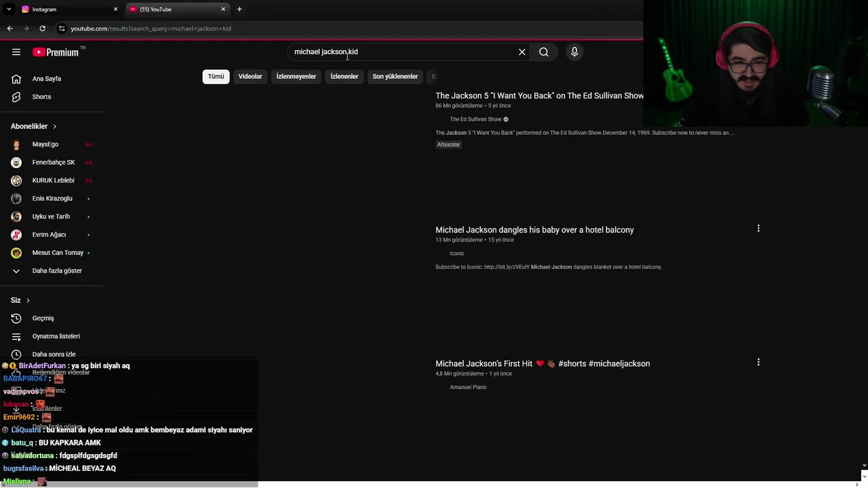
Task: Open Fenerbahçe SK channel avatar
Action: pos(16,163)
